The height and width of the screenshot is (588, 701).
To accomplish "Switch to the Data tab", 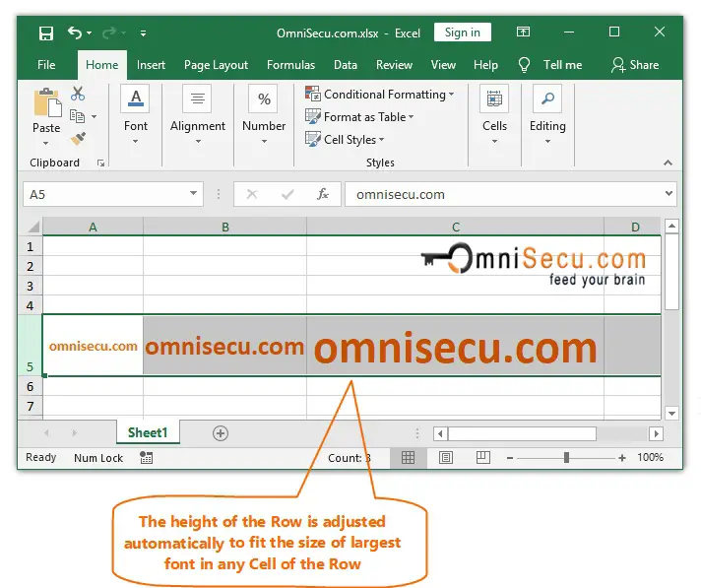I will click(x=346, y=65).
